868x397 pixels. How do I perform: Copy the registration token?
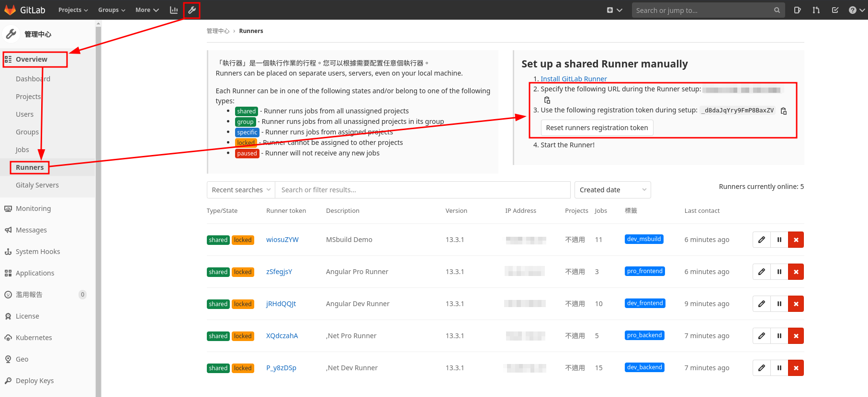tap(784, 110)
